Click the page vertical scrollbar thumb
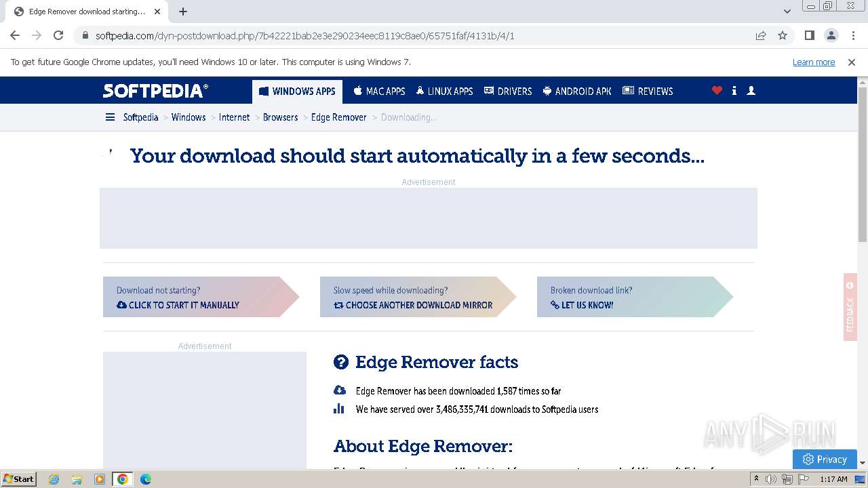868x488 pixels. pyautogui.click(x=863, y=163)
